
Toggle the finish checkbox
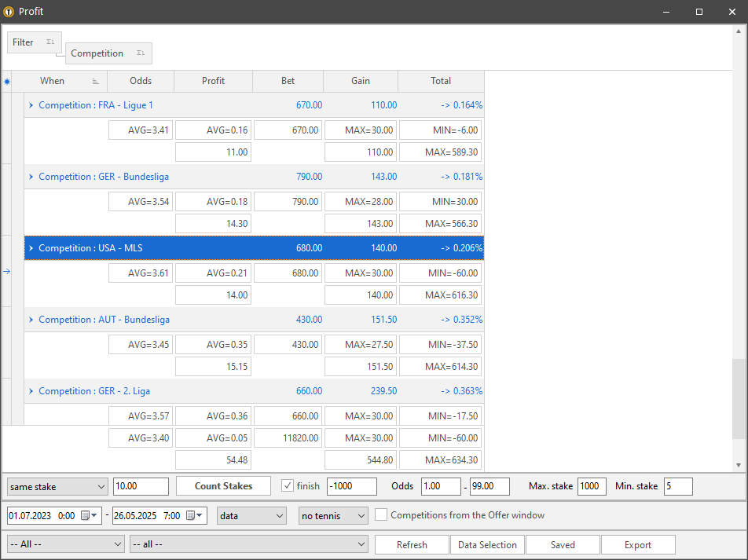tap(288, 486)
